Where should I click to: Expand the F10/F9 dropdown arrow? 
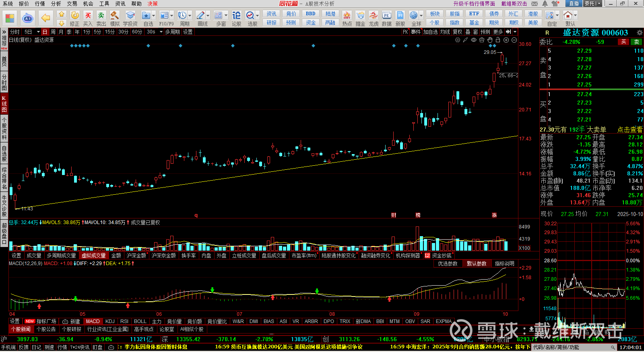[171, 15]
